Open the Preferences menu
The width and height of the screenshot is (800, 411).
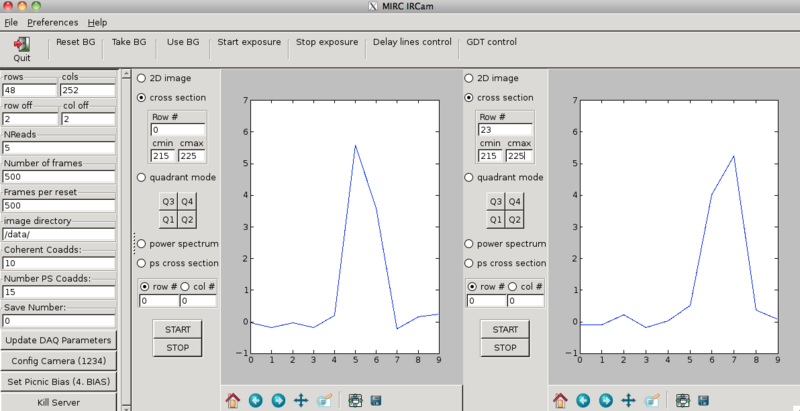tap(53, 22)
